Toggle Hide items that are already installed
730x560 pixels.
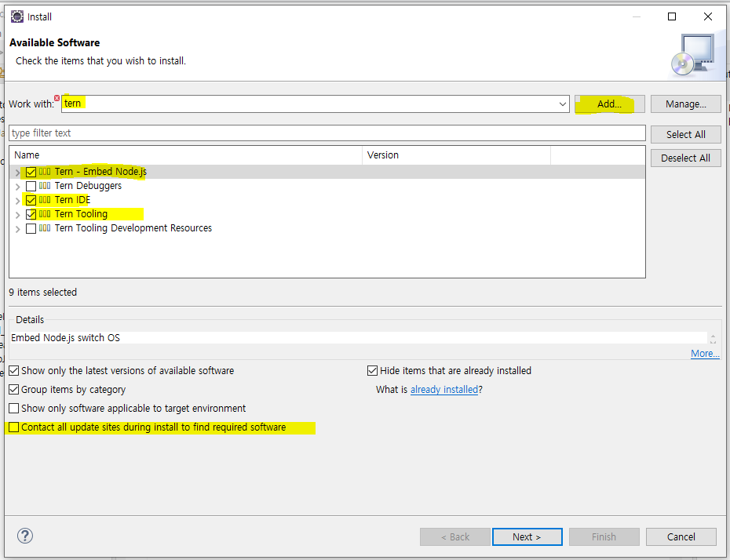click(x=372, y=371)
